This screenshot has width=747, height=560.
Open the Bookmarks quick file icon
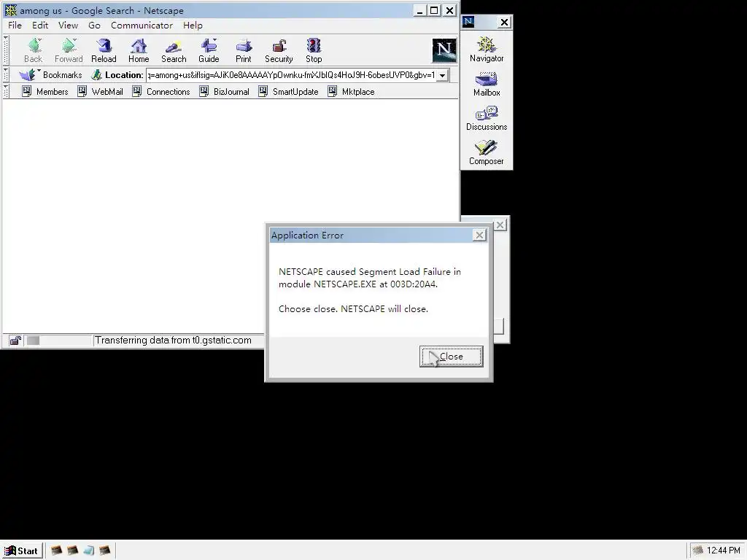[27, 75]
